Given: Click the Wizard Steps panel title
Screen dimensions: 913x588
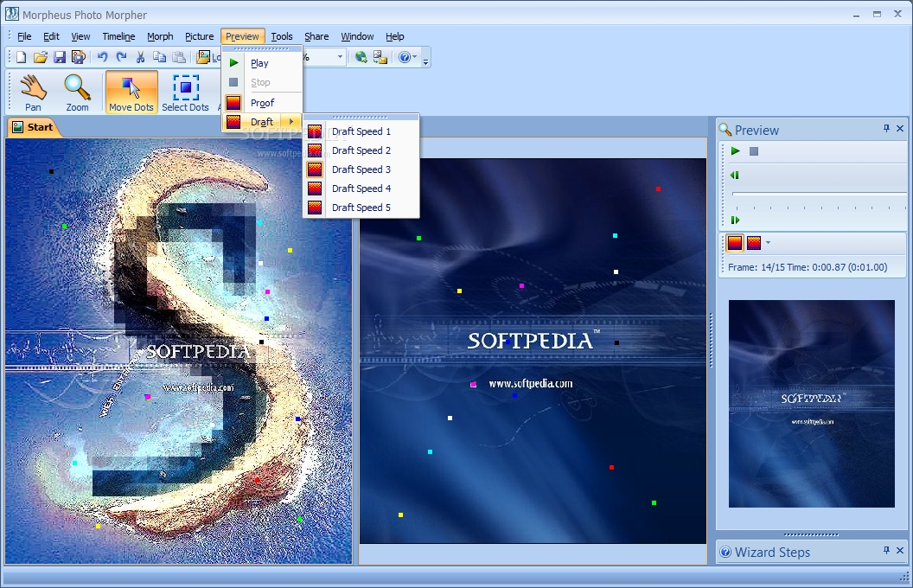Looking at the screenshot, I should coord(772,552).
